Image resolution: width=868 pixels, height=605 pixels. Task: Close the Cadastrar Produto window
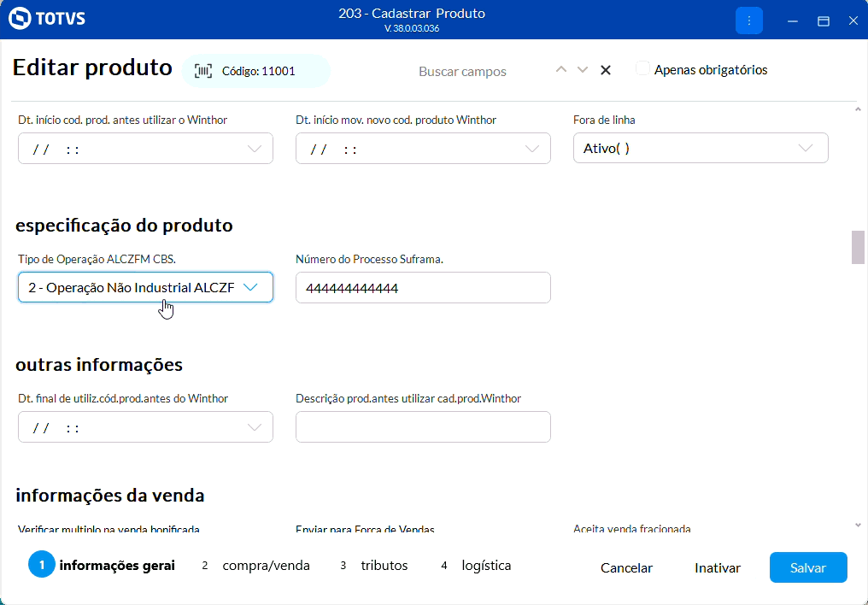pos(853,21)
